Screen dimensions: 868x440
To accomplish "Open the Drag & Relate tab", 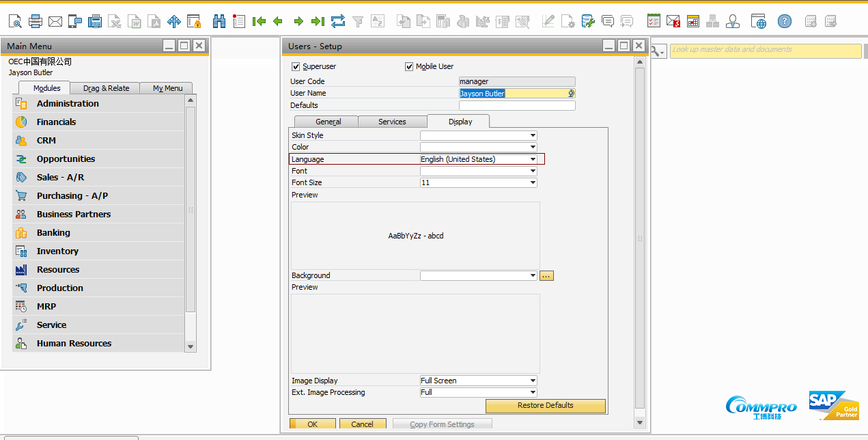I will pyautogui.click(x=106, y=88).
